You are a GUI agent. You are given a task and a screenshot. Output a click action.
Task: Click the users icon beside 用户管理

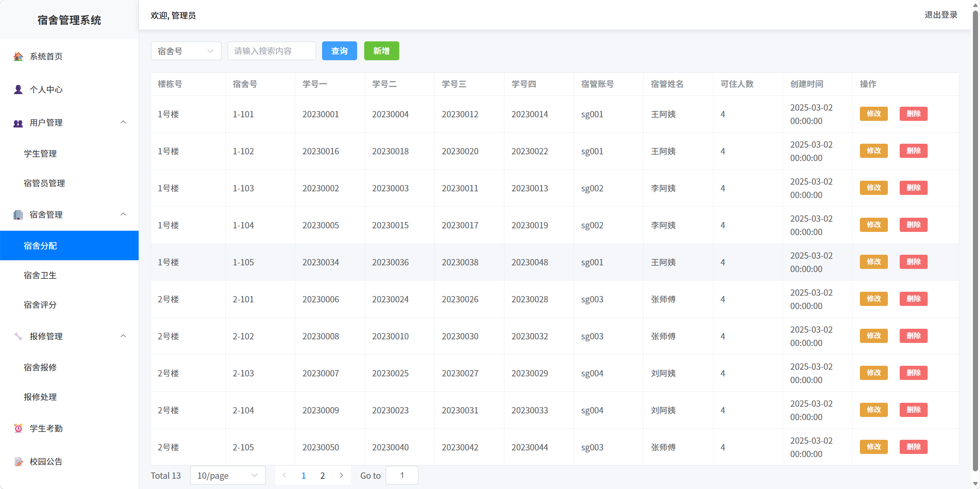(x=18, y=123)
